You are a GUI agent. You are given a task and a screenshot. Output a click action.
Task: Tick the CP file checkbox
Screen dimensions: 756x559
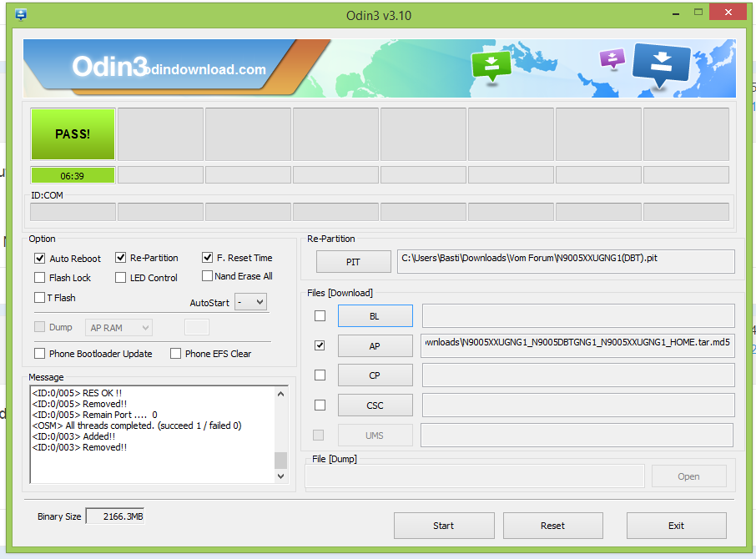tap(320, 375)
